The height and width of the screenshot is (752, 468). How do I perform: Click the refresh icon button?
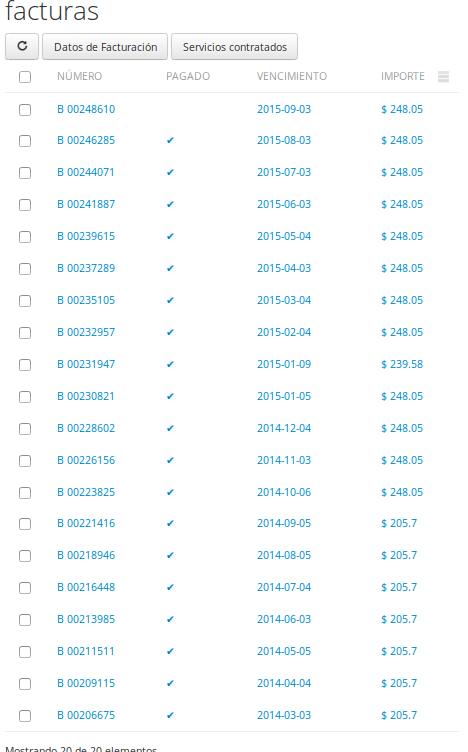tap(22, 47)
